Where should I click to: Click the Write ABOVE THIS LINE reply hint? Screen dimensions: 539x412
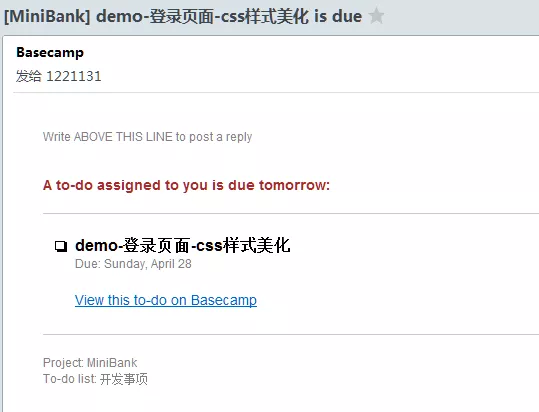point(147,137)
